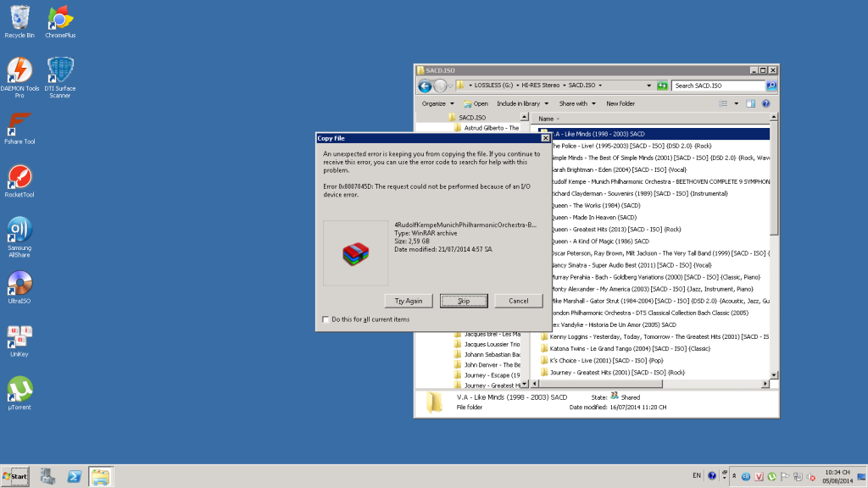Open the Organize menu
The width and height of the screenshot is (868, 488).
click(x=437, y=103)
